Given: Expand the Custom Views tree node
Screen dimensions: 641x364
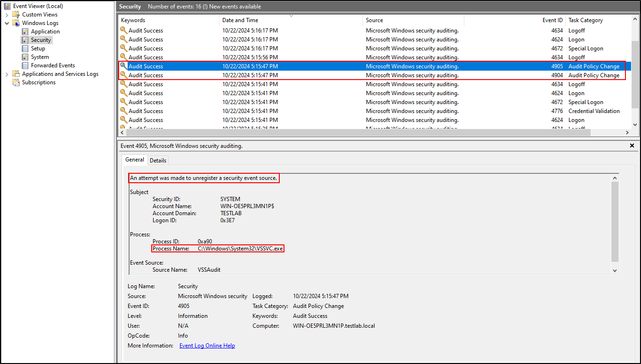Looking at the screenshot, I should point(7,15).
